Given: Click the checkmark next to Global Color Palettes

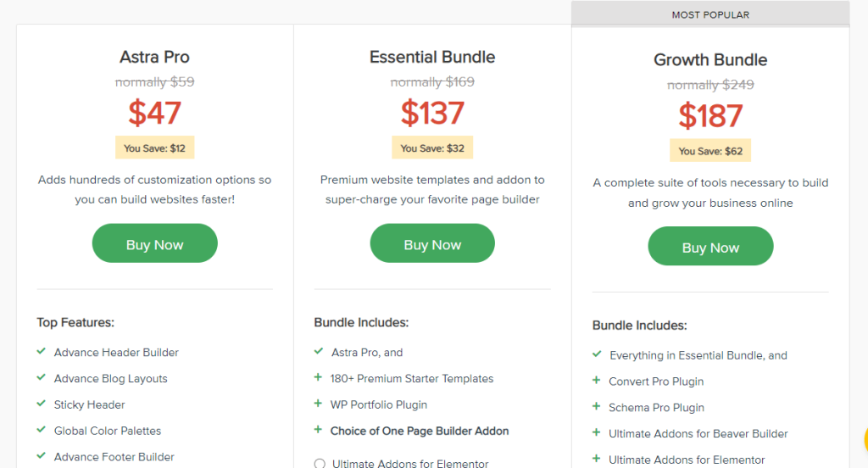Looking at the screenshot, I should (41, 431).
